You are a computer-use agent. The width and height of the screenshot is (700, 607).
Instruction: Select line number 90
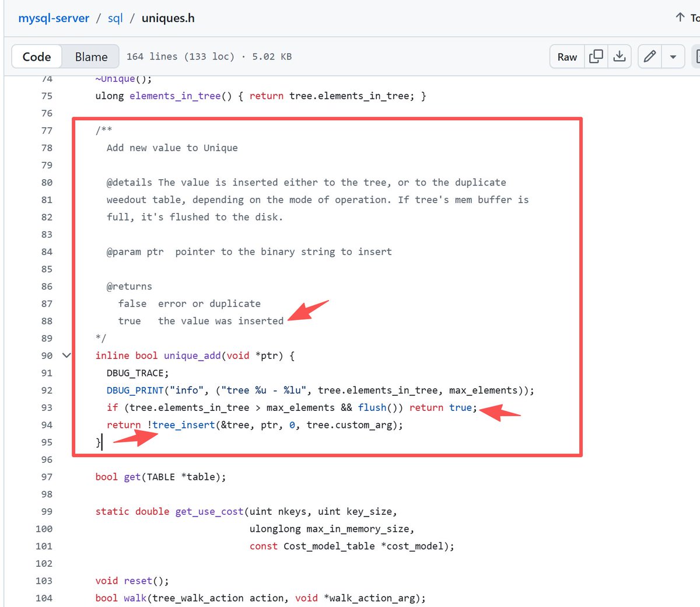pos(47,355)
